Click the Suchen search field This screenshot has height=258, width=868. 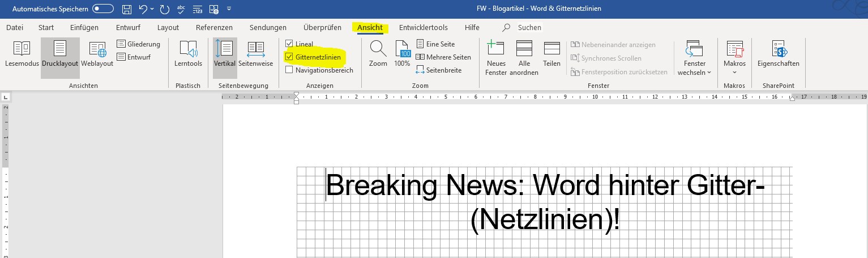529,27
